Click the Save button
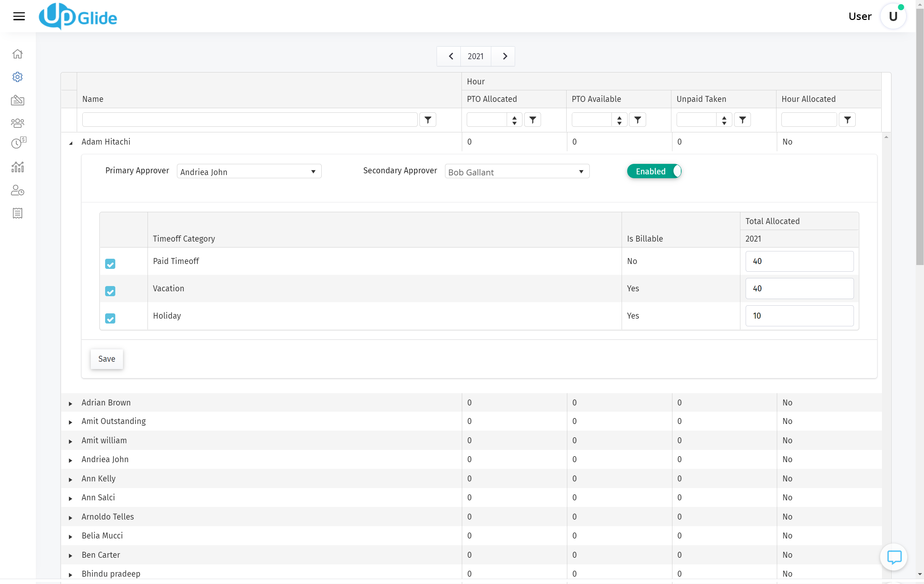 [107, 359]
